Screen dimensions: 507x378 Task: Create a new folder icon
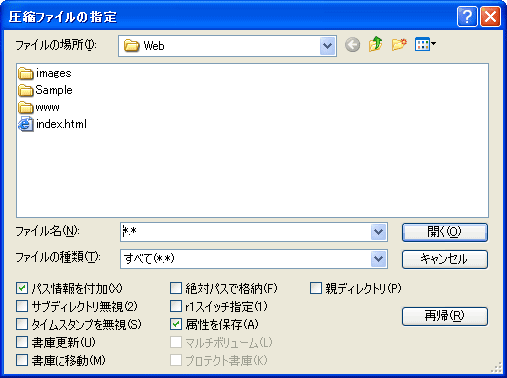click(x=399, y=44)
